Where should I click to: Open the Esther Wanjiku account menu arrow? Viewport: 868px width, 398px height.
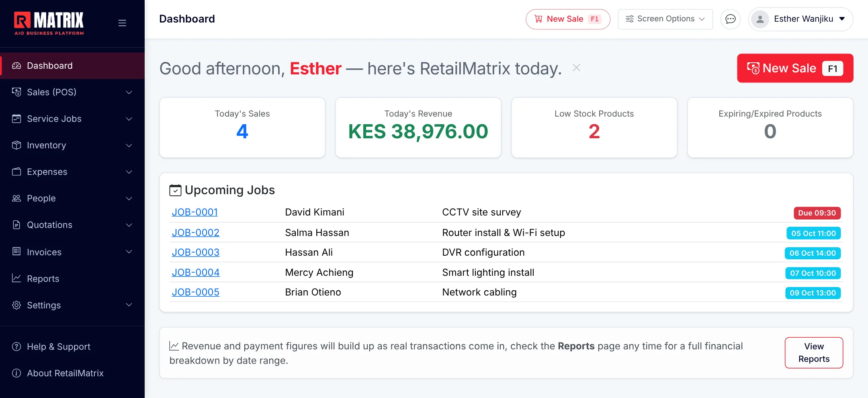[842, 19]
